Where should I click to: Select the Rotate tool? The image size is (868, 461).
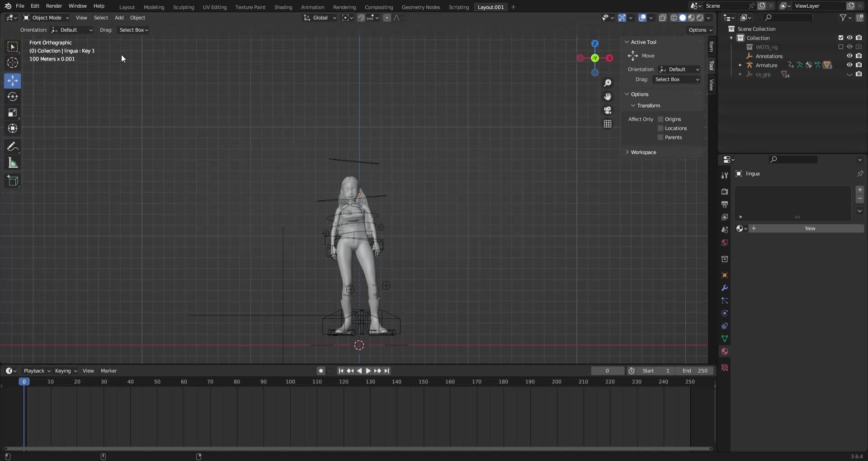click(x=12, y=96)
